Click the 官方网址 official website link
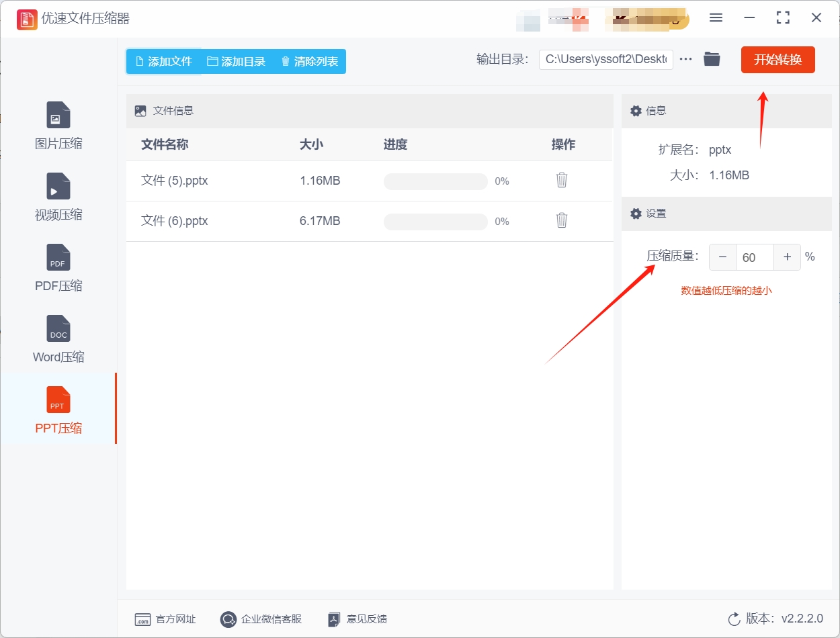The height and width of the screenshot is (638, 840). pos(165,619)
